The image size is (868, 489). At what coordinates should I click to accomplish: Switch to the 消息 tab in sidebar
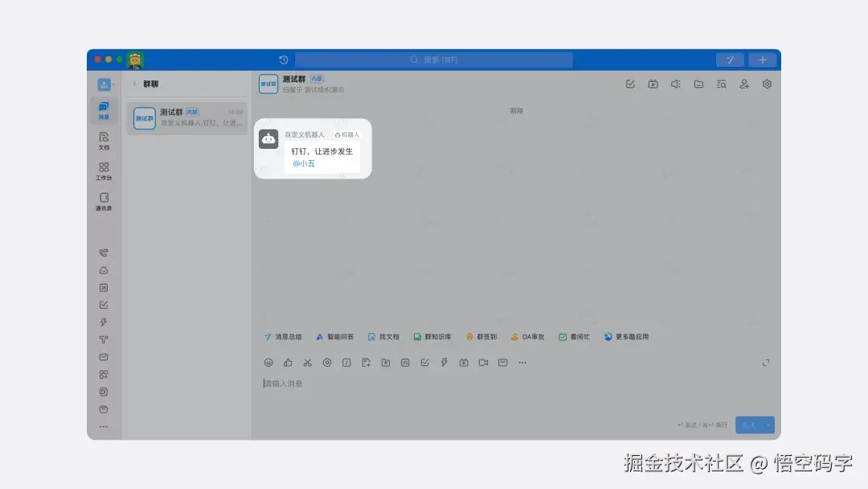103,109
